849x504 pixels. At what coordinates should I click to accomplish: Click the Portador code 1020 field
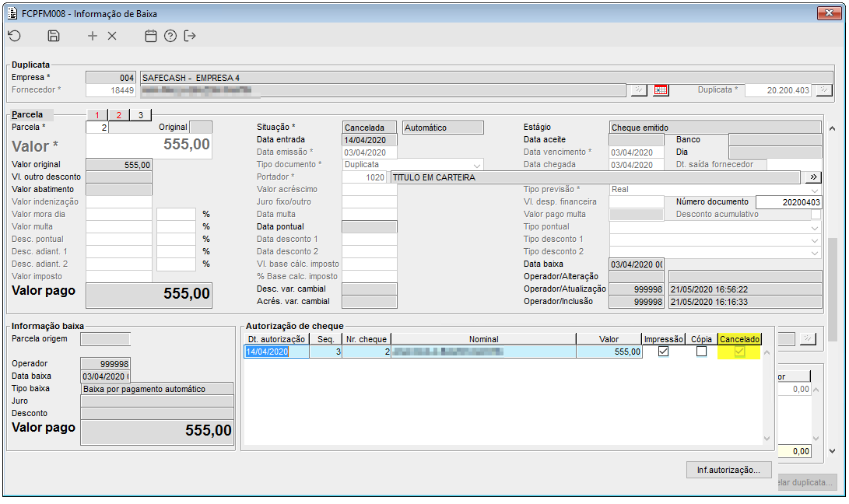tap(364, 177)
